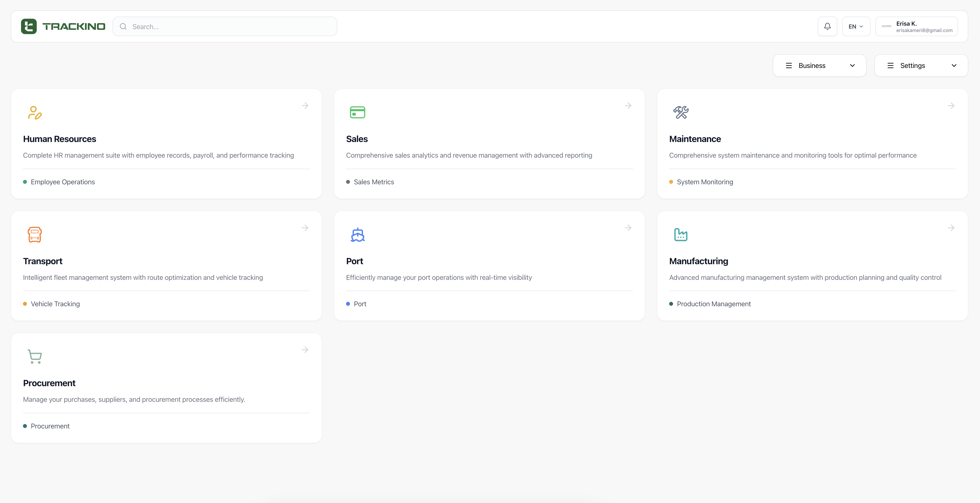Open Port via its arrow icon

point(628,228)
